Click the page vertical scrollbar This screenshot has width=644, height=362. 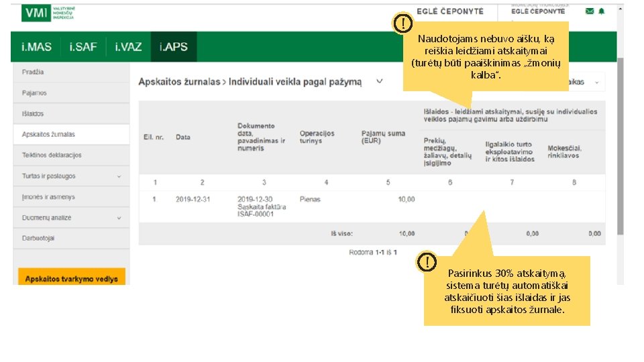click(x=620, y=145)
